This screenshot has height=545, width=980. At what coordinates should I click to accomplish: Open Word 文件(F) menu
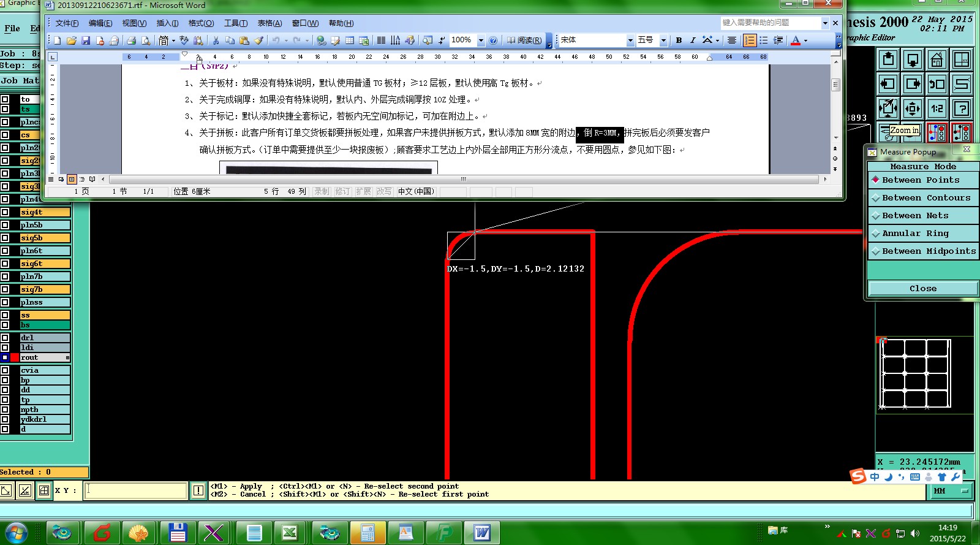[x=67, y=23]
